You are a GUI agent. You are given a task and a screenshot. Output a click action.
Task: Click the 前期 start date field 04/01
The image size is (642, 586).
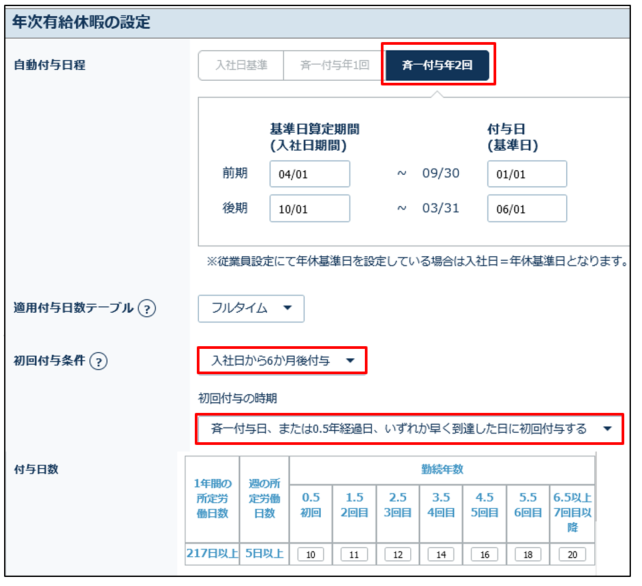[310, 174]
